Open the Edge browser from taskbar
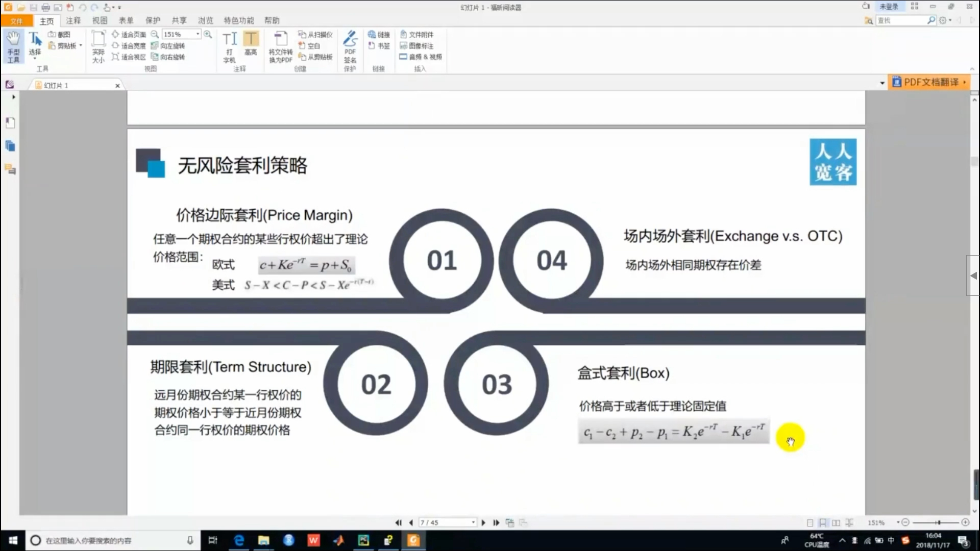980x551 pixels. pyautogui.click(x=238, y=540)
